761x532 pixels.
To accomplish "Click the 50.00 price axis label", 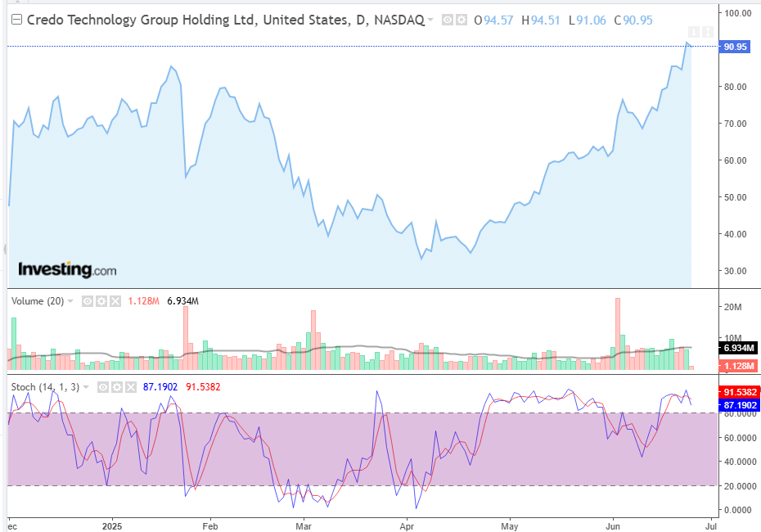I will [736, 197].
